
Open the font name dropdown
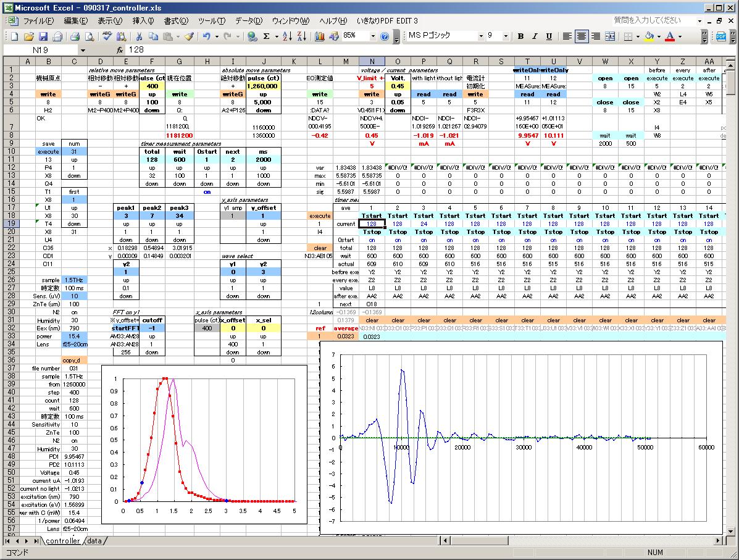click(x=481, y=36)
